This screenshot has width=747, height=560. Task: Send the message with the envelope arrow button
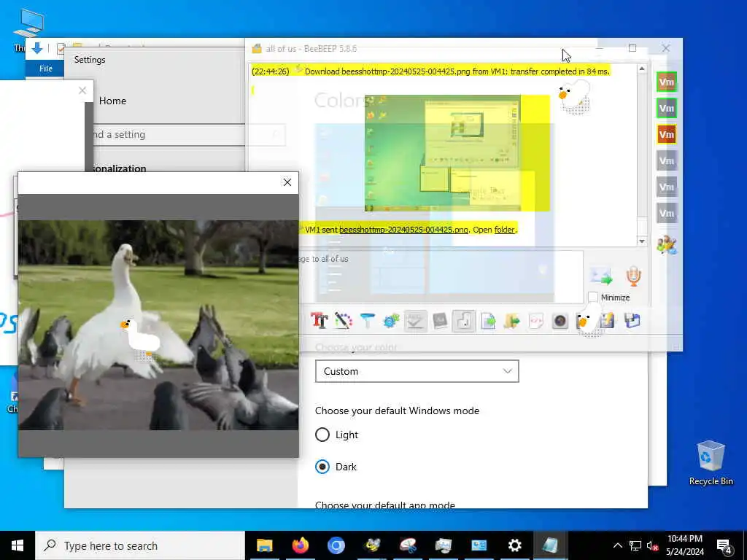pos(601,276)
